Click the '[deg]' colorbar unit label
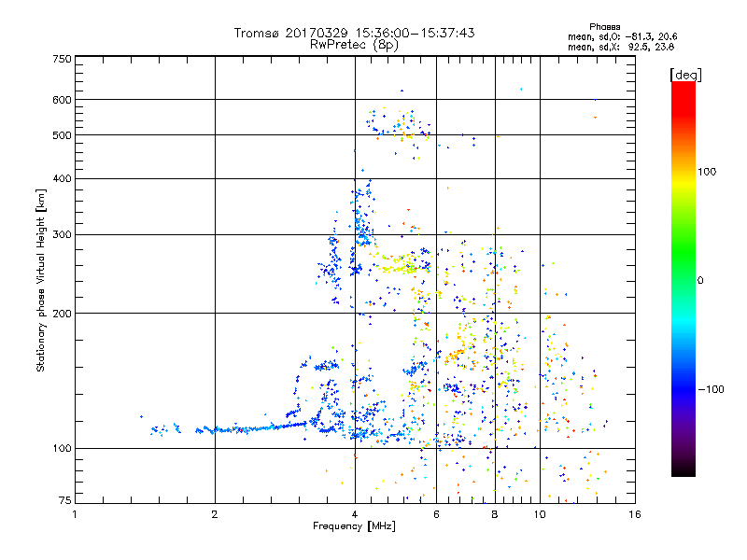 [685, 76]
